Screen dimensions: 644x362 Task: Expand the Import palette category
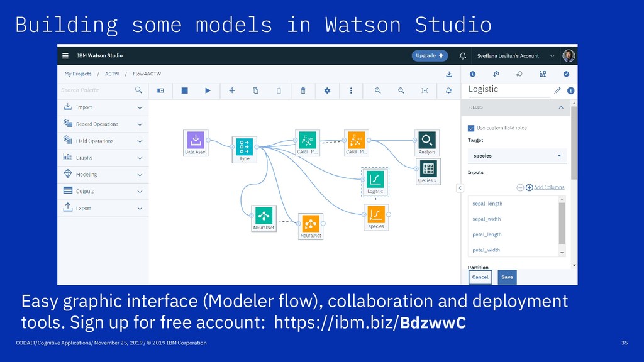tap(103, 107)
